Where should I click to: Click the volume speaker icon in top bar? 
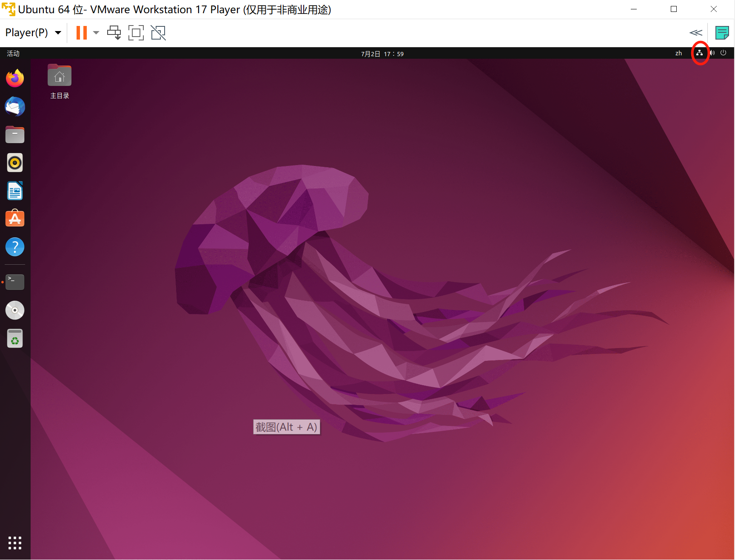pos(712,53)
